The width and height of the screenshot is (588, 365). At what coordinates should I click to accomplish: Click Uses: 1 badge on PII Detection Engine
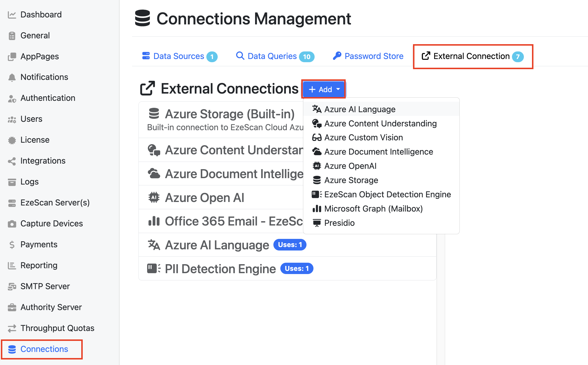tap(297, 269)
